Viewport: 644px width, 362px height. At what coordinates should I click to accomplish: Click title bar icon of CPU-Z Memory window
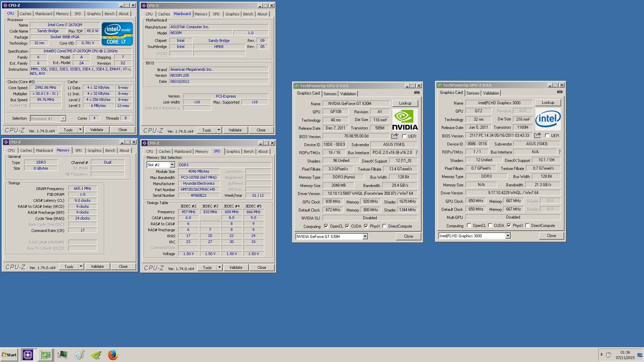[6, 142]
